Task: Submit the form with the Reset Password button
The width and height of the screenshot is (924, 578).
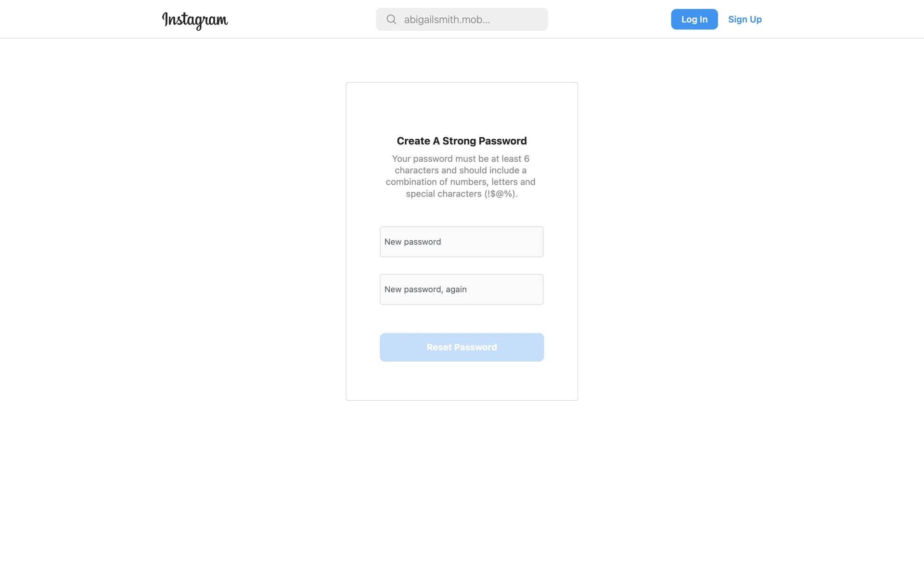Action: (x=462, y=347)
